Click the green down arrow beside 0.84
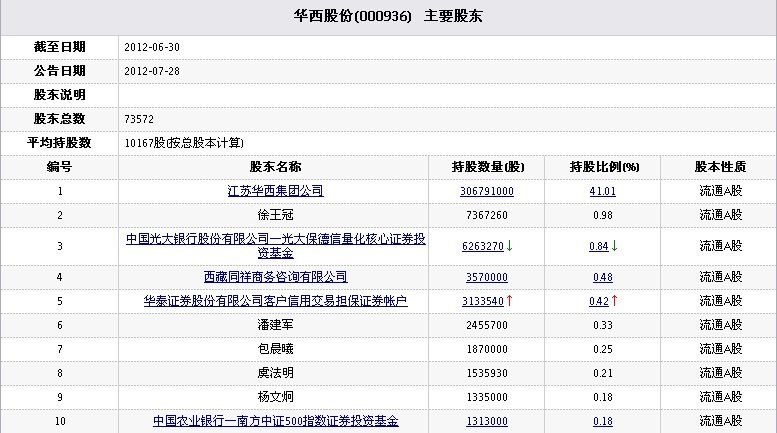Image resolution: width=777 pixels, height=433 pixels. click(x=614, y=246)
